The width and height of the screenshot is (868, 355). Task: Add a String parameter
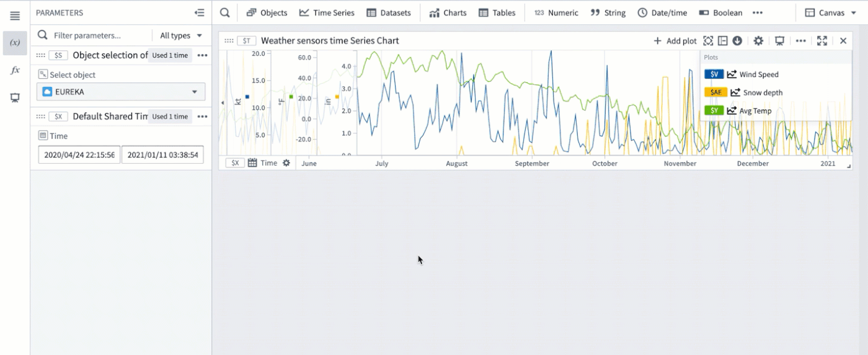(x=608, y=12)
